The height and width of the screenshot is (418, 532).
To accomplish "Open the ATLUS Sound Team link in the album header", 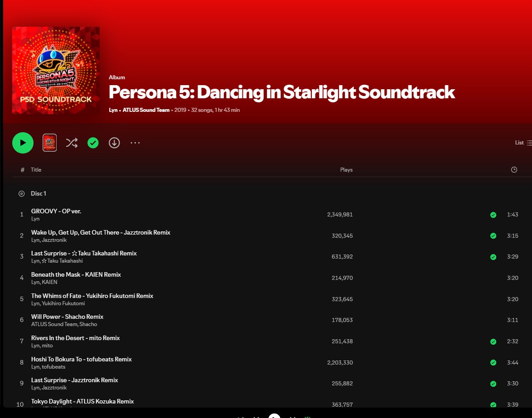I will coord(146,110).
